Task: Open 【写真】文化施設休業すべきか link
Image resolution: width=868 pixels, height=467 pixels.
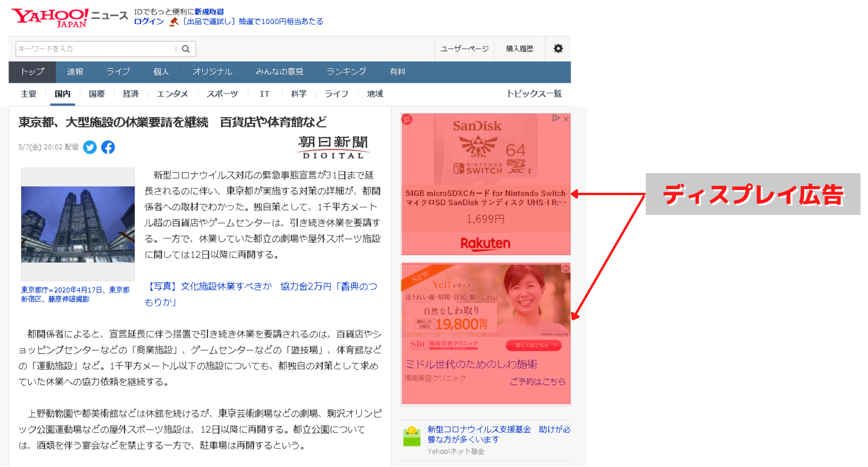Action: click(x=261, y=294)
